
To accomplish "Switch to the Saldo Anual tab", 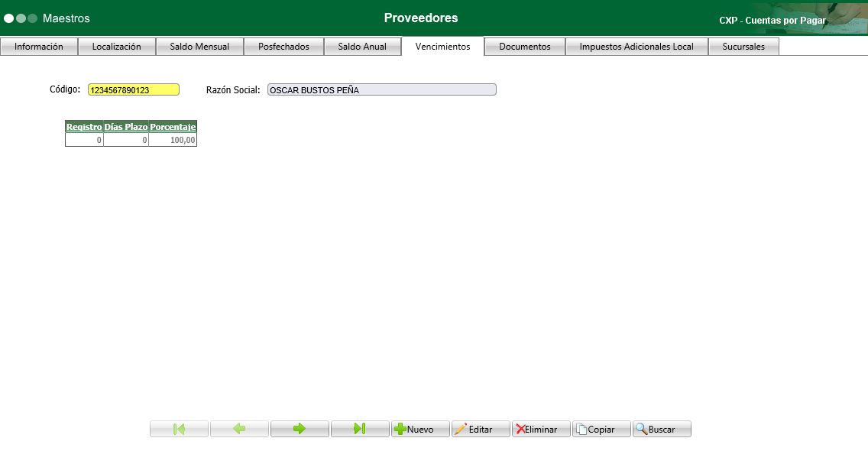I will coord(363,47).
